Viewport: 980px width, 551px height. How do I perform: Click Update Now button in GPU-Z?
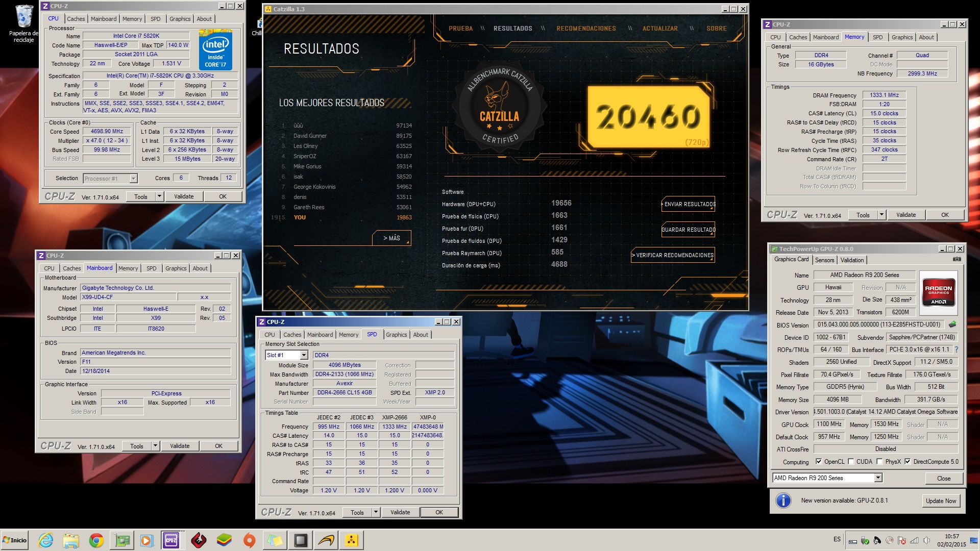coord(941,501)
